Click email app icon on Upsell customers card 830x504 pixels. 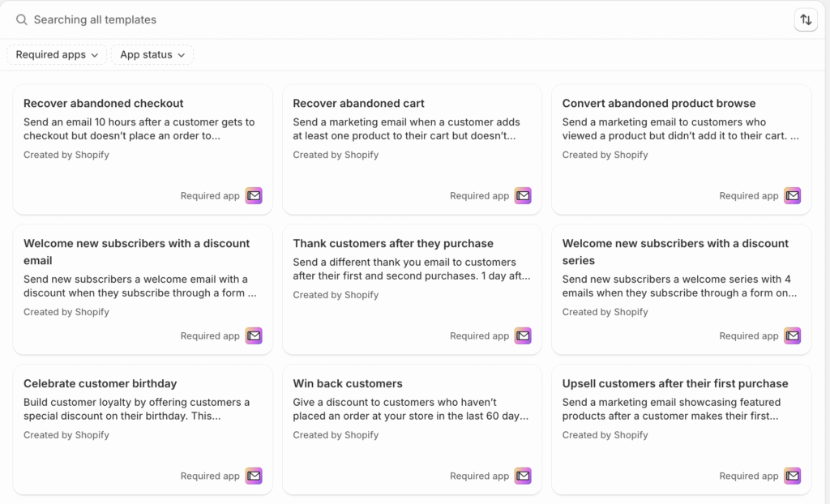click(792, 476)
